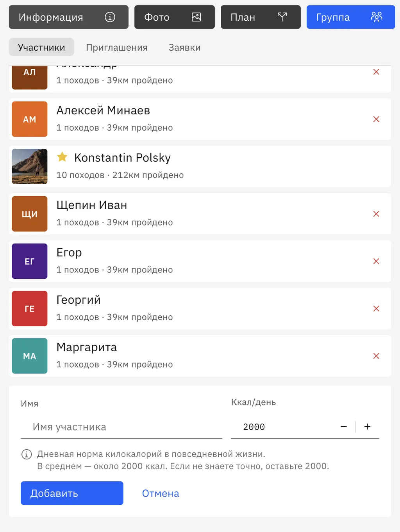Image resolution: width=400 pixels, height=532 pixels.
Task: Remove participant Алексей Минаев with red X
Action: click(376, 119)
